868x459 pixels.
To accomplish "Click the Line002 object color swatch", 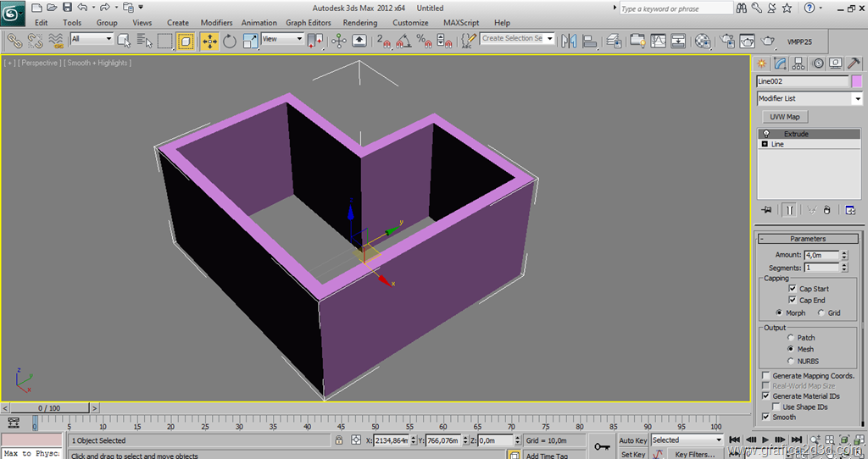I will click(x=856, y=81).
